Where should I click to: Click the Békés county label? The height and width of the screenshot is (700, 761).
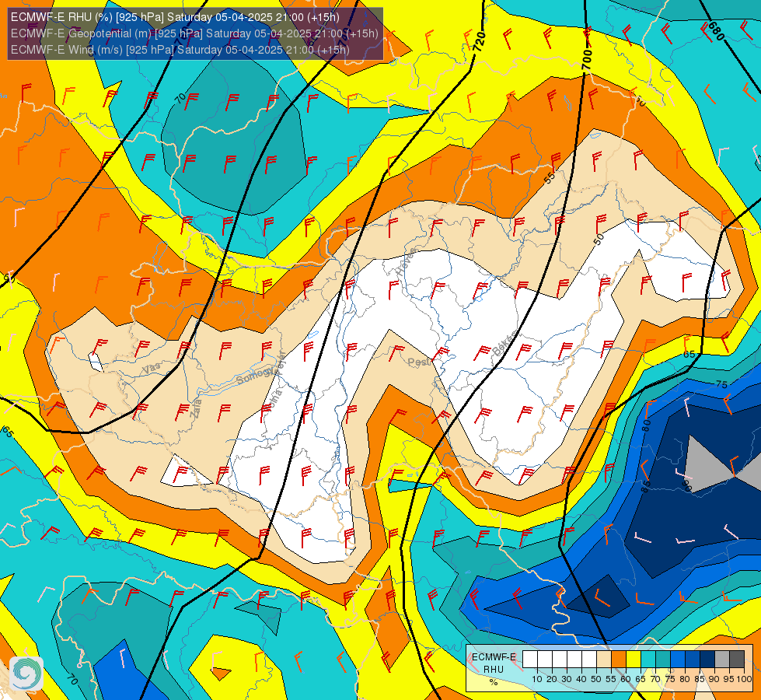pos(504,344)
